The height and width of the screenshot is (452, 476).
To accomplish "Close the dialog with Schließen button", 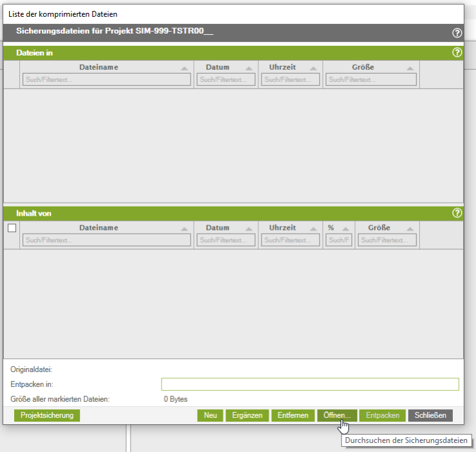I will tap(430, 415).
